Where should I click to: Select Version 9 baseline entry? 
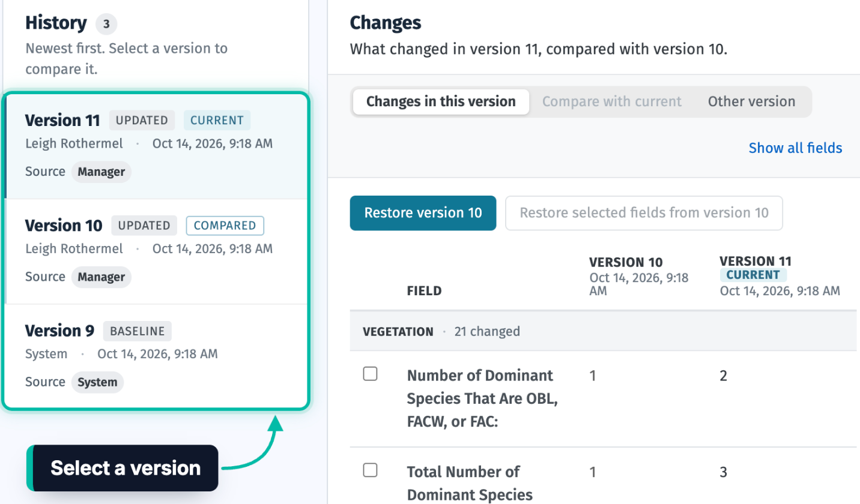coord(156,356)
